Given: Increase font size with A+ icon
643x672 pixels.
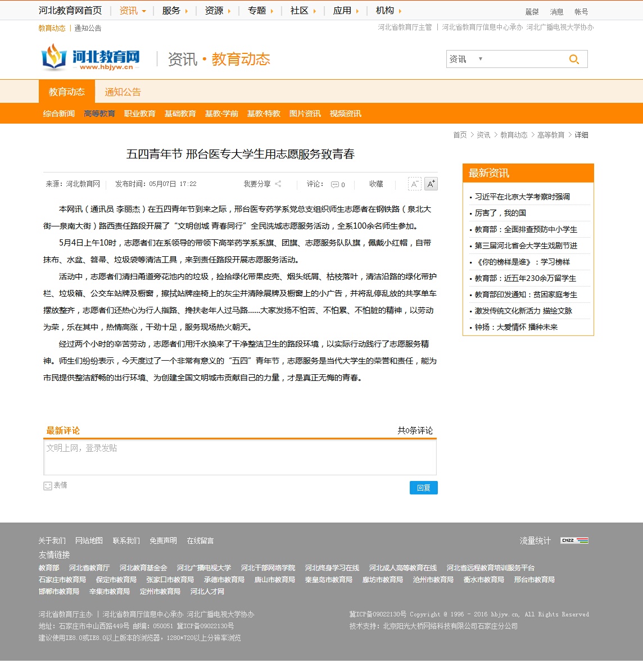Looking at the screenshot, I should 431,184.
